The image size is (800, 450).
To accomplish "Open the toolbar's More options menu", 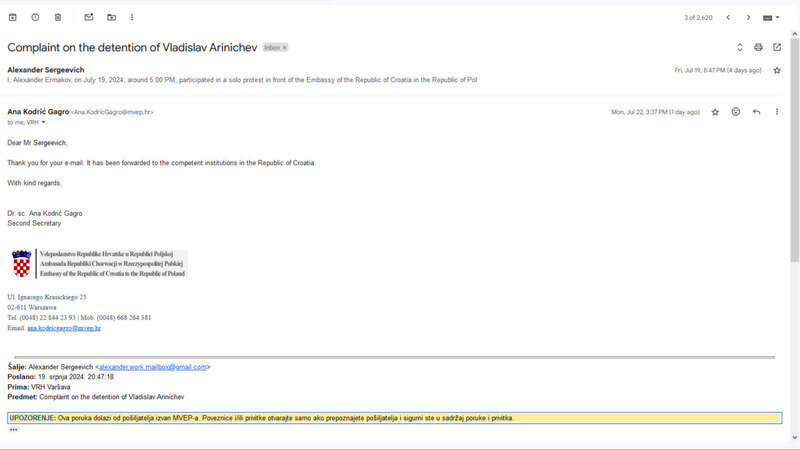I will click(132, 17).
